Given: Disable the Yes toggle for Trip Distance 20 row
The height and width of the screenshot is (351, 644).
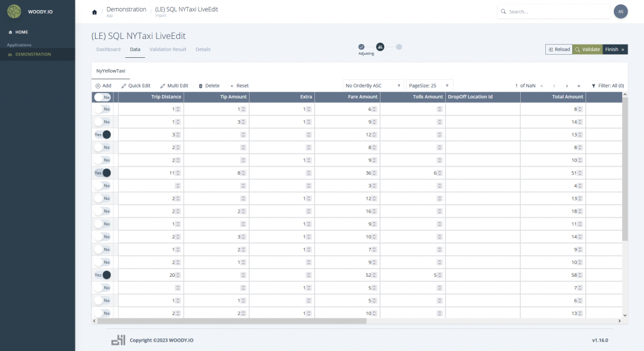Looking at the screenshot, I should click(103, 275).
